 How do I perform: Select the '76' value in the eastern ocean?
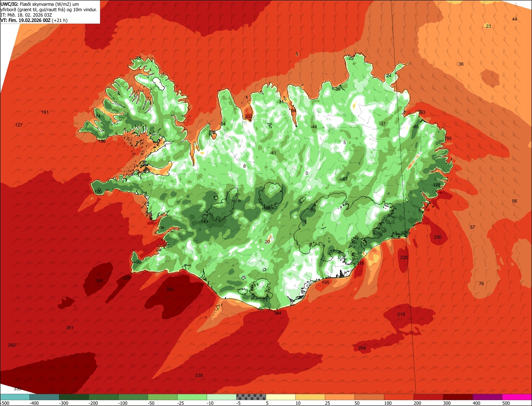(x=481, y=284)
